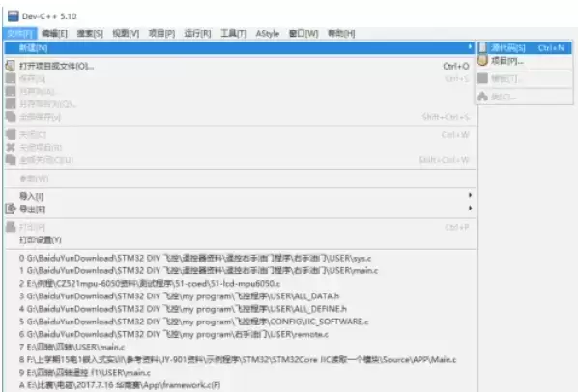Open the 编辑 menu in menu bar
The height and width of the screenshot is (392, 578).
pos(54,34)
